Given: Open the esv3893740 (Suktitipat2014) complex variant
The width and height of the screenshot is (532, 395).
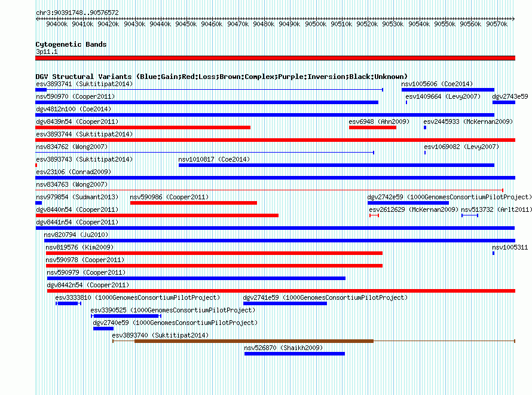Looking at the screenshot, I should pyautogui.click(x=314, y=341).
